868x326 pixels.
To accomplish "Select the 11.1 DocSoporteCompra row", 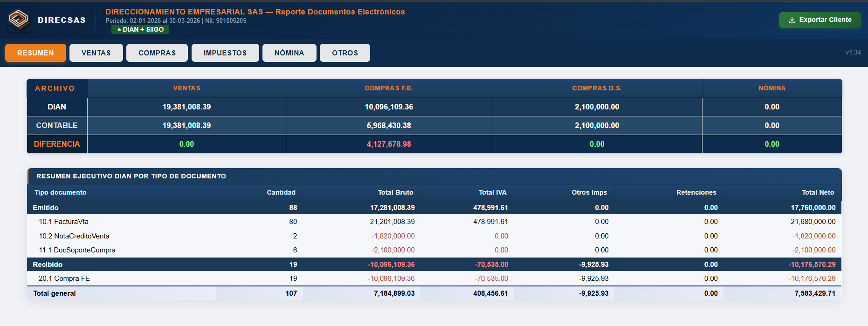I will [x=434, y=250].
